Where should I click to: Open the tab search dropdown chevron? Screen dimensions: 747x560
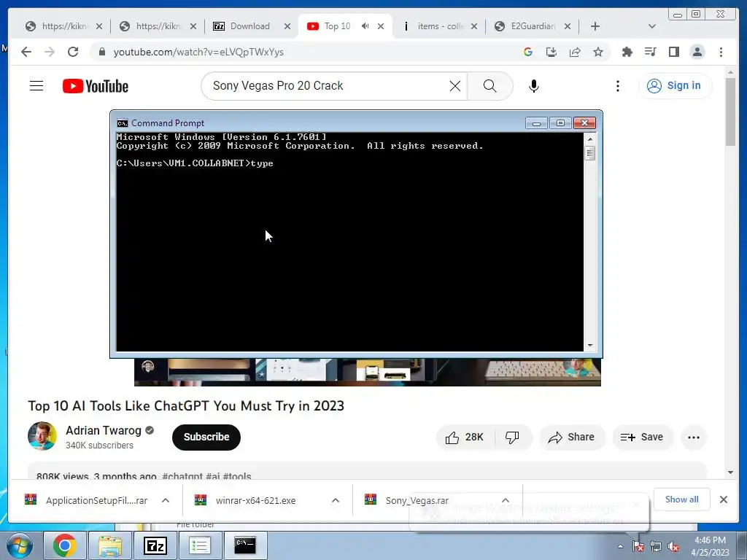click(652, 26)
